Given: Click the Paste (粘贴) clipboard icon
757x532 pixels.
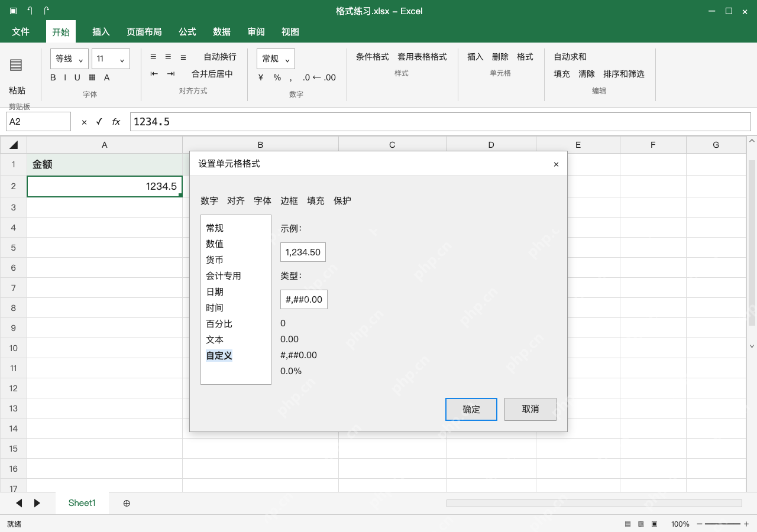Looking at the screenshot, I should (16, 65).
